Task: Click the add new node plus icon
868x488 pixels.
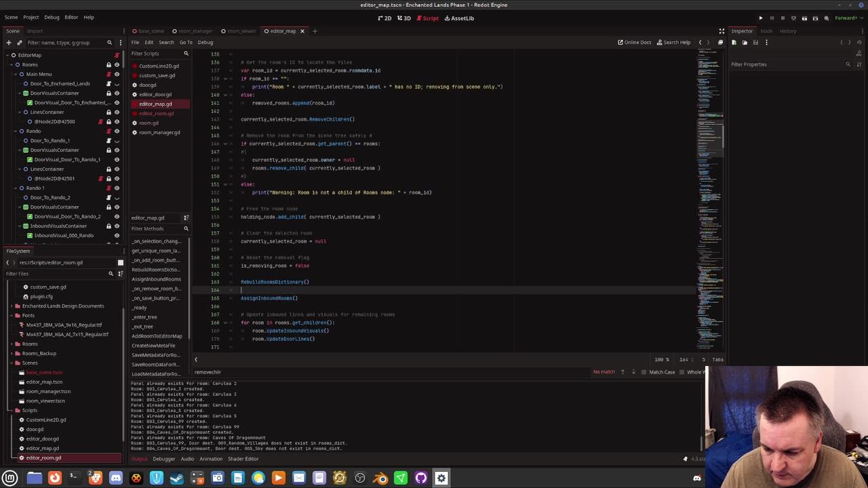Action: click(x=8, y=42)
